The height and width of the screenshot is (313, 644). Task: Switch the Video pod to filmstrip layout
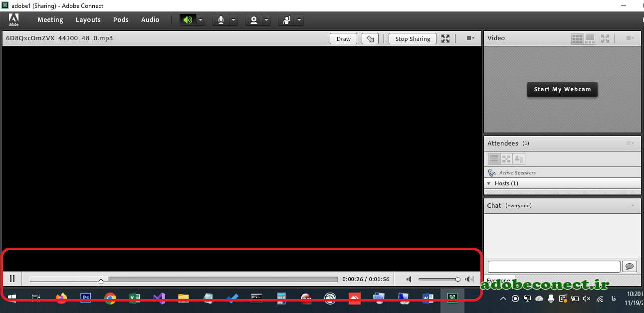(x=590, y=38)
